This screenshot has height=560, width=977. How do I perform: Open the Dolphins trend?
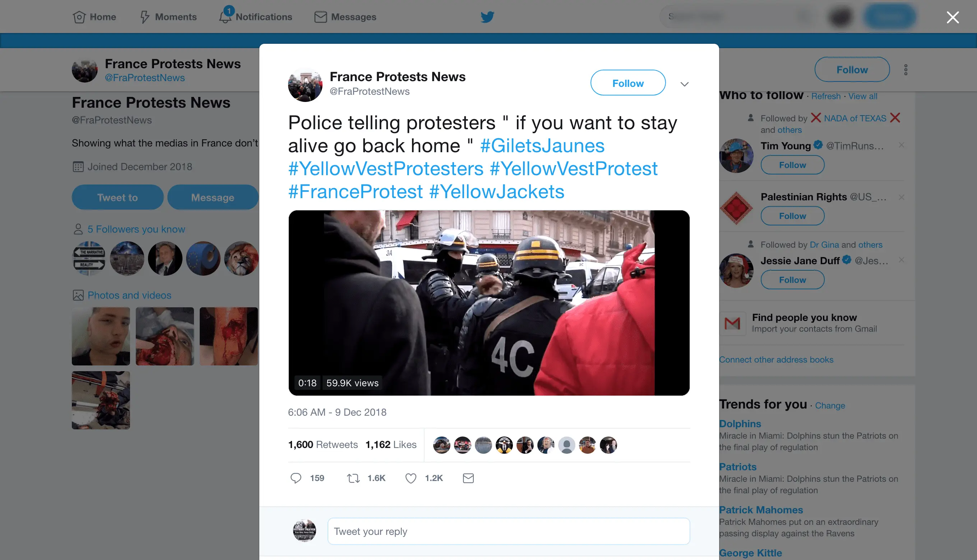click(740, 424)
